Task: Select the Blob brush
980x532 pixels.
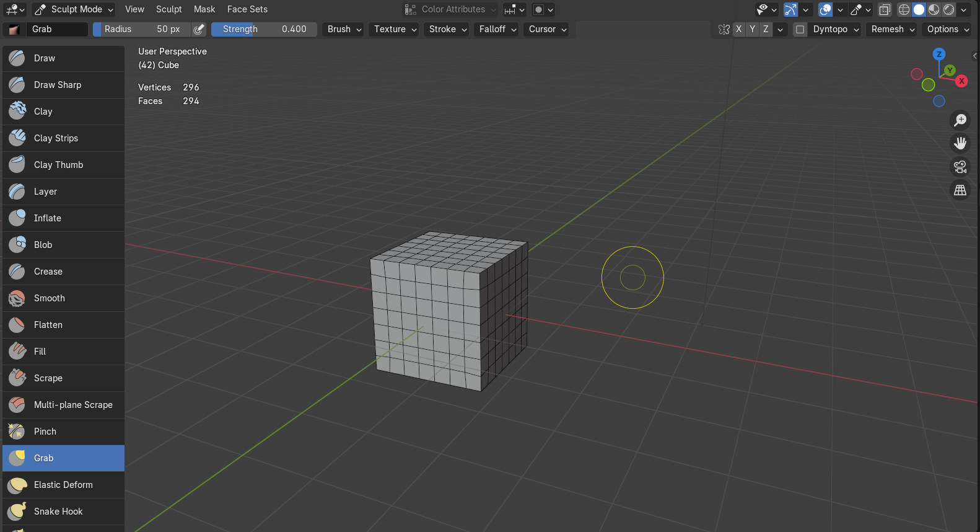Action: (63, 245)
